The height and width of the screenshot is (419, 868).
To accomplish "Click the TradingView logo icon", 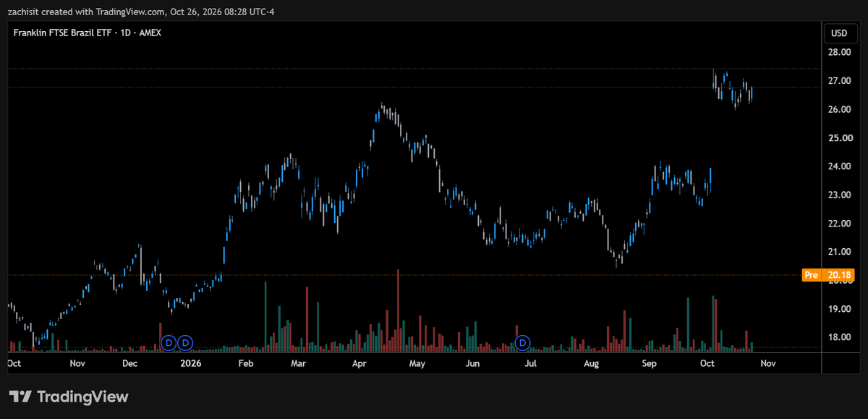I will (x=20, y=397).
